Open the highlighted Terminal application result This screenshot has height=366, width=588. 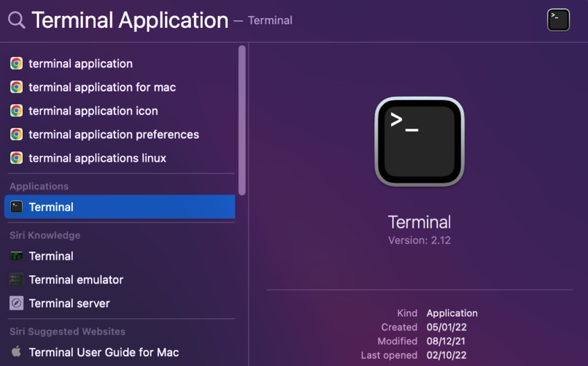119,207
